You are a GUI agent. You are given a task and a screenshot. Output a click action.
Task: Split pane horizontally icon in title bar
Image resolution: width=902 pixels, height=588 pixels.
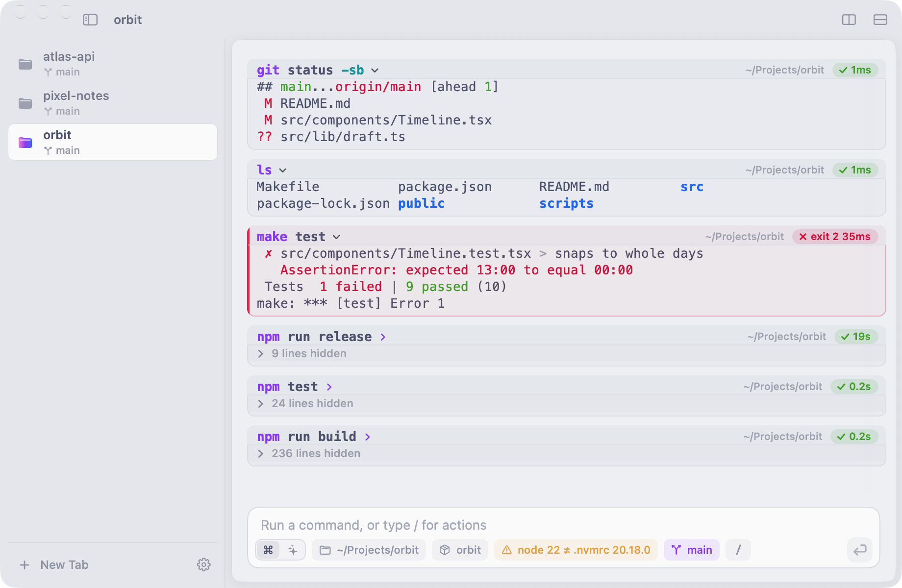[x=880, y=20]
